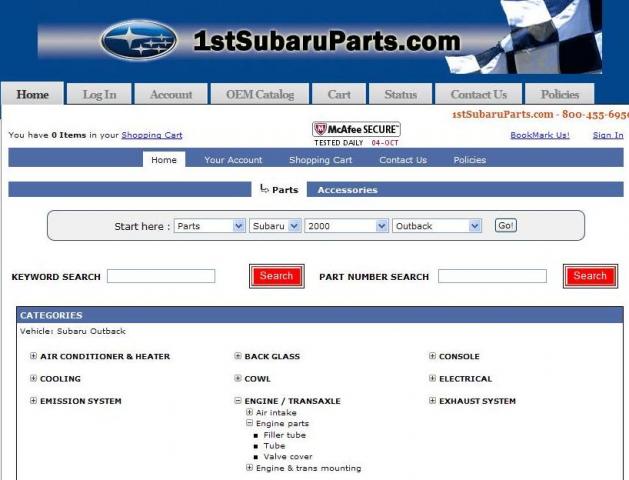Click the orange 1stSubaruParts.com phone number text

point(540,114)
